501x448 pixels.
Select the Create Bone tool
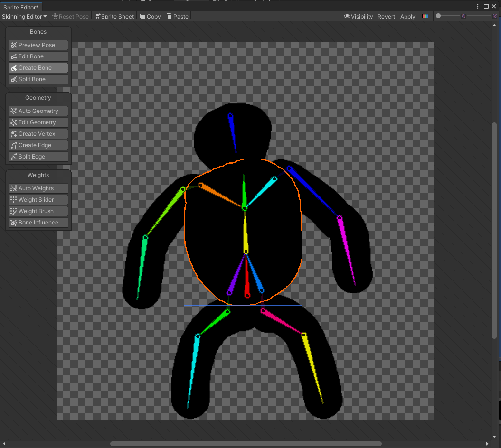coord(38,67)
